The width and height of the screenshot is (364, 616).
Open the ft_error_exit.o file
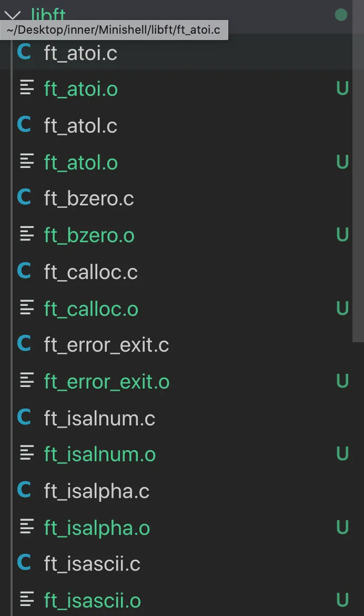coord(107,382)
